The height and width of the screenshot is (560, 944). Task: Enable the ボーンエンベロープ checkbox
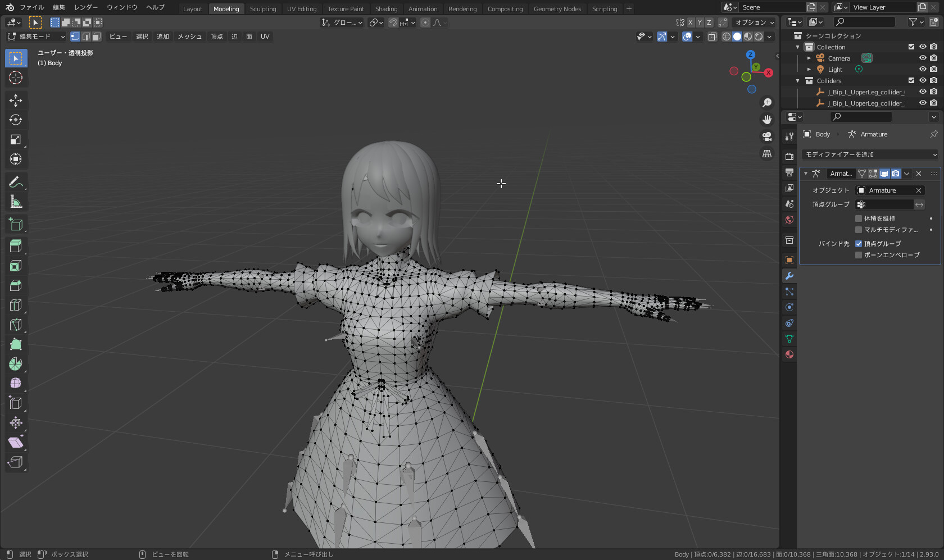click(859, 255)
